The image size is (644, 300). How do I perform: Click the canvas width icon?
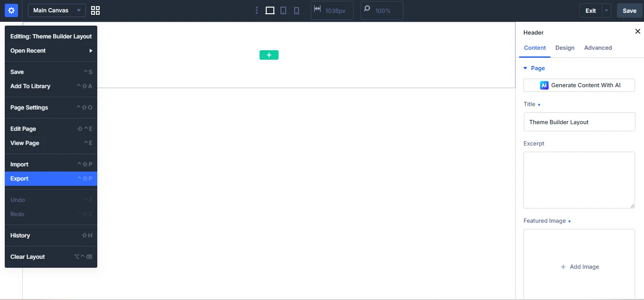317,9
